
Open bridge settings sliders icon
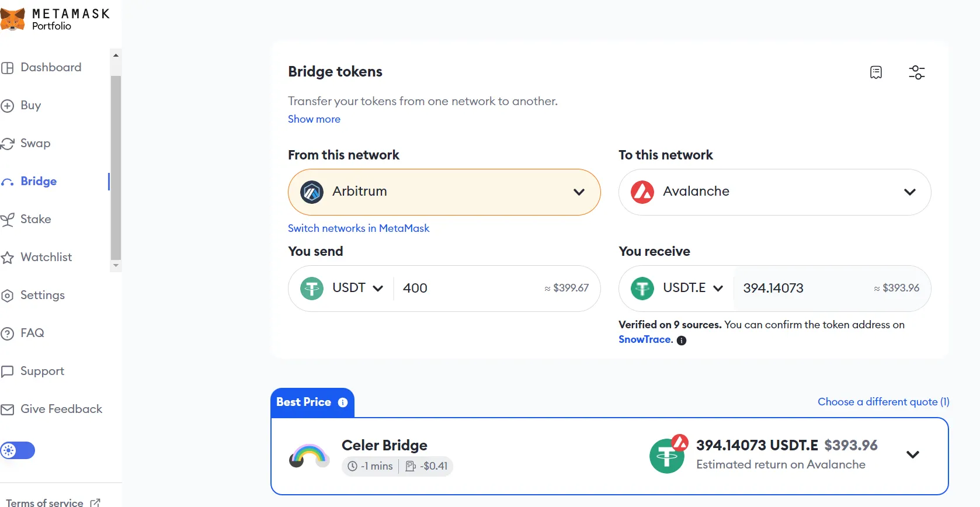click(916, 72)
